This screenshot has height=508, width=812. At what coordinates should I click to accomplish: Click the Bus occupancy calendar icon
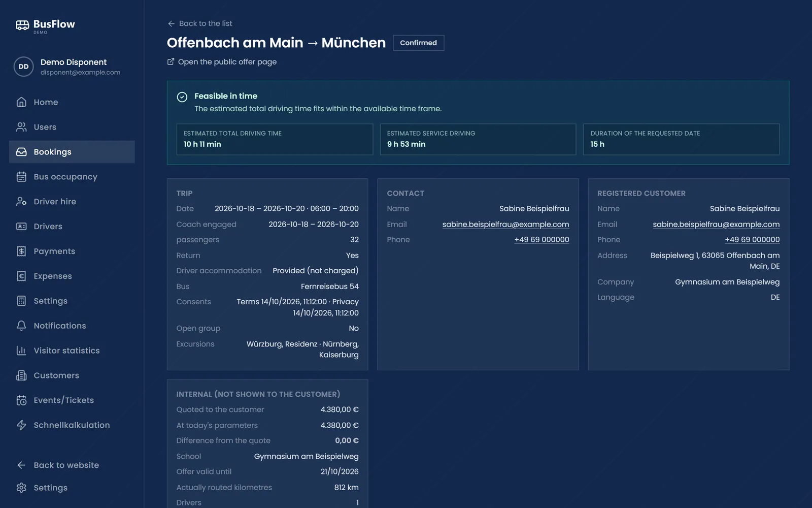[x=21, y=177]
